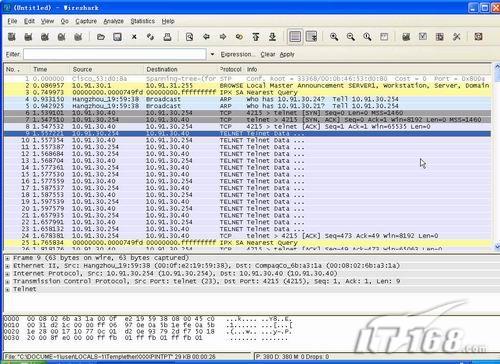This screenshot has height=364, width=500.
Task: Sort by the Info column header
Action: pyautogui.click(x=367, y=69)
